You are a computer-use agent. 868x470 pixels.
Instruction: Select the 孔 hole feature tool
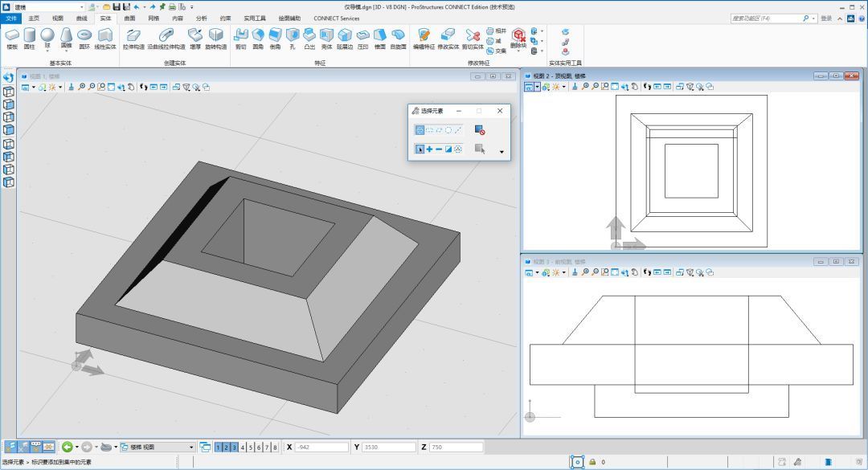point(293,39)
